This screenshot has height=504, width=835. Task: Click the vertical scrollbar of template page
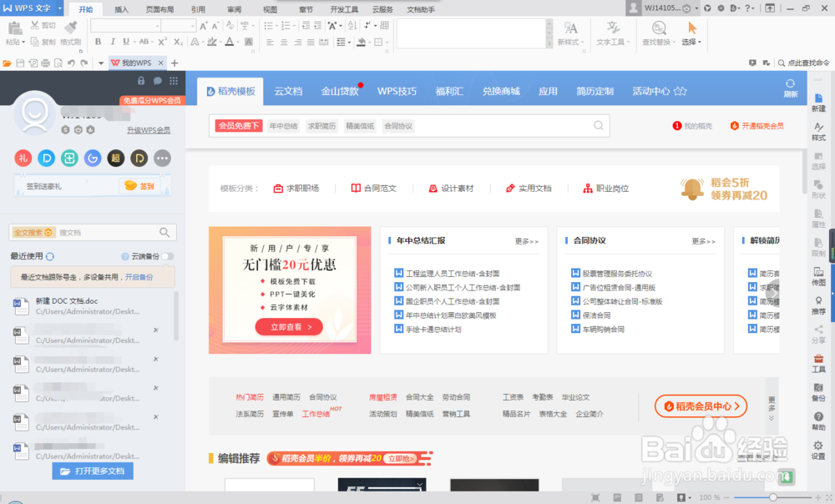803,171
